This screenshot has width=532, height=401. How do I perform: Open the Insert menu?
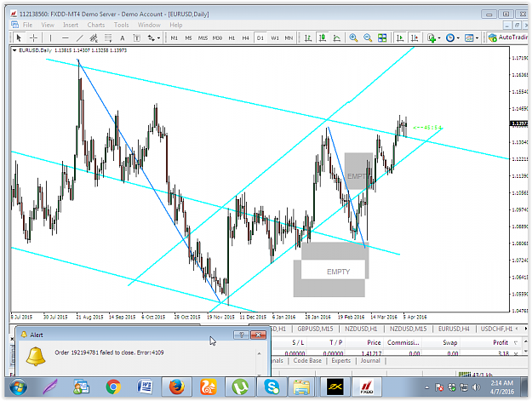[x=71, y=25]
